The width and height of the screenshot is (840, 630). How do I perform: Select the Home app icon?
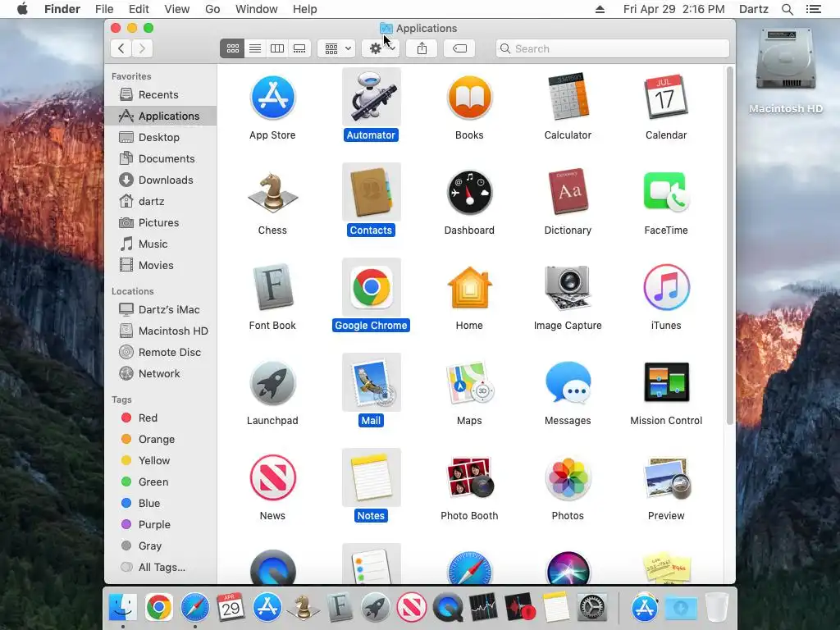(469, 288)
